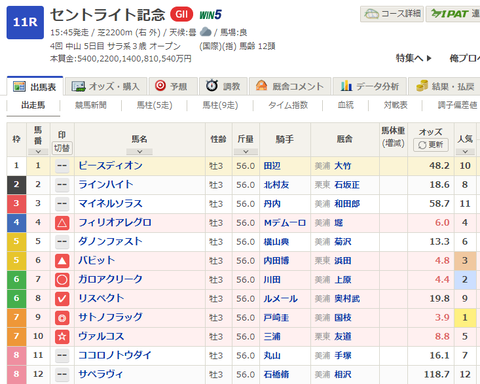
Task: Select the 競馬新聞 sub-tab
Action: pos(91,105)
